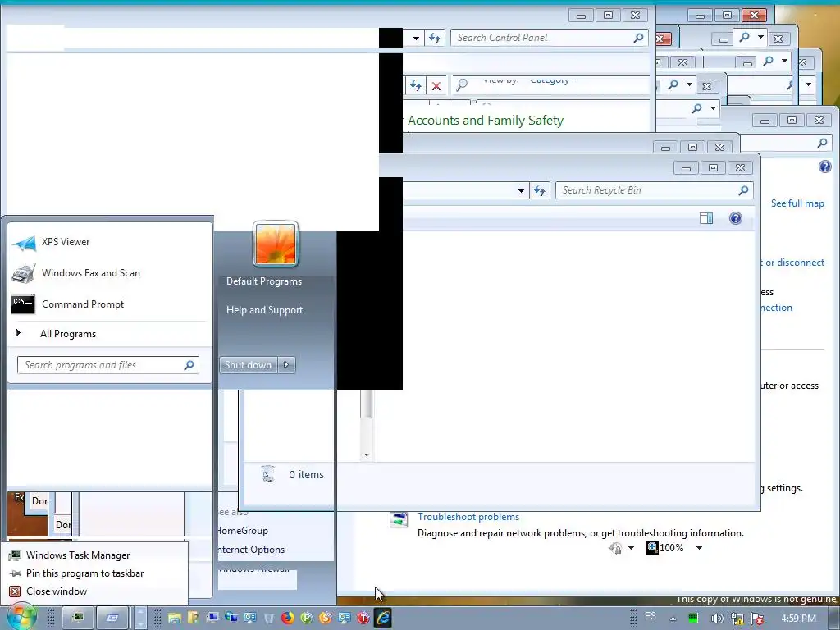
Task: Show hidden tray icons arrow
Action: 673,619
